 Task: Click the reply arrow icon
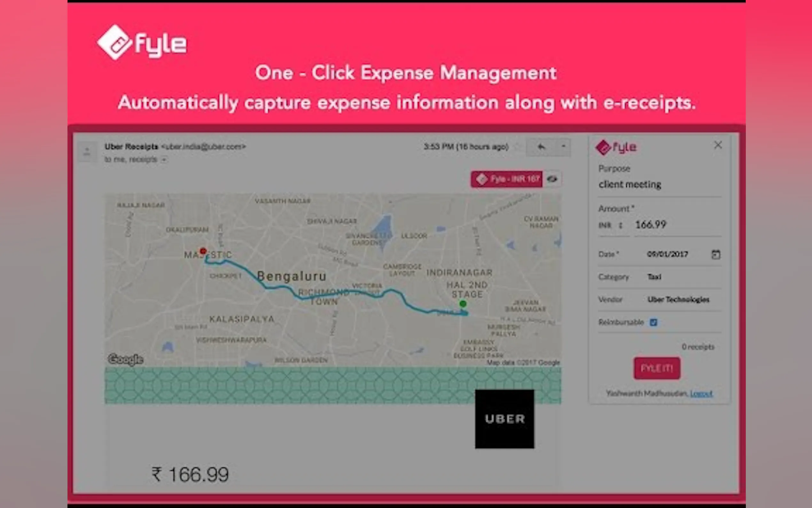[x=541, y=147]
